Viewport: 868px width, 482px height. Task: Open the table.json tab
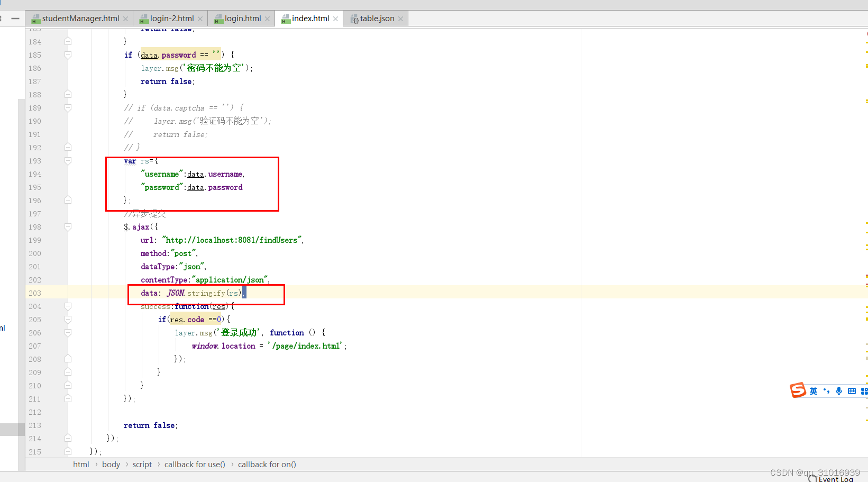tap(377, 19)
